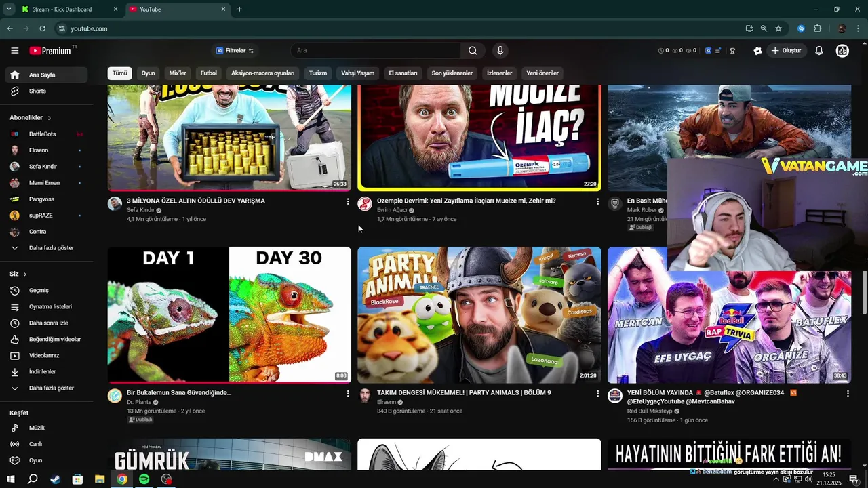868x488 pixels.
Task: Open the YouTube hamburger guide menu
Action: [14, 51]
